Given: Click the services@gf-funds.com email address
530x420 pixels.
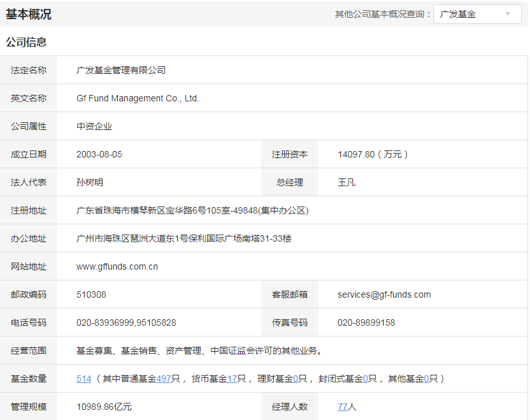Looking at the screenshot, I should point(384,294).
